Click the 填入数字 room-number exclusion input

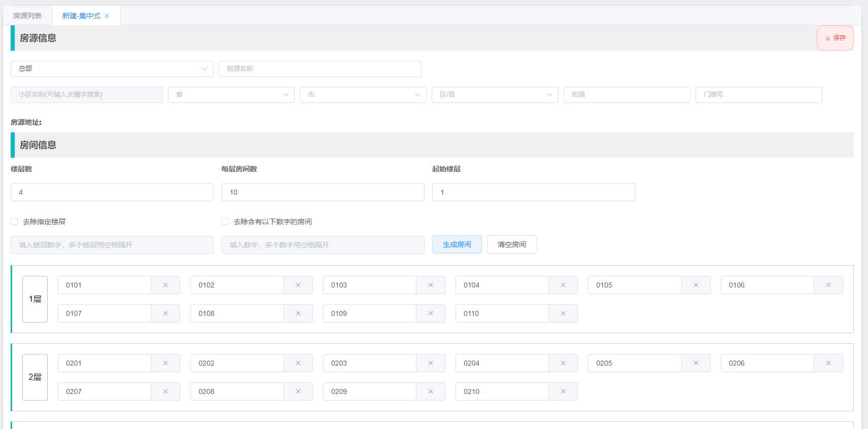pyautogui.click(x=323, y=245)
